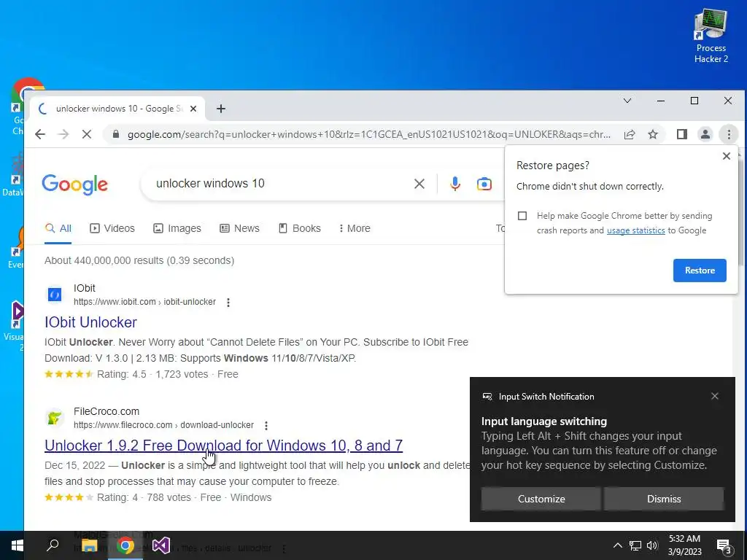Viewport: 747px width, 560px height.
Task: Close the Restore pages popup
Action: coord(726,156)
